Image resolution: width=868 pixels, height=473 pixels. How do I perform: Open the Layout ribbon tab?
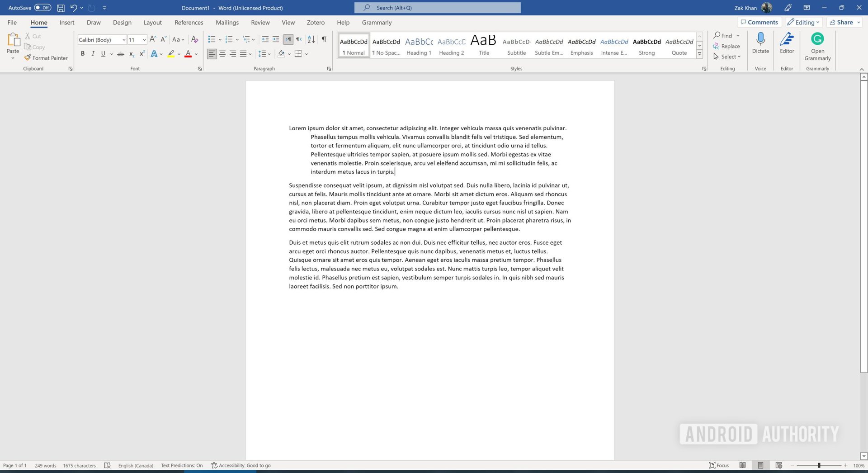(152, 23)
